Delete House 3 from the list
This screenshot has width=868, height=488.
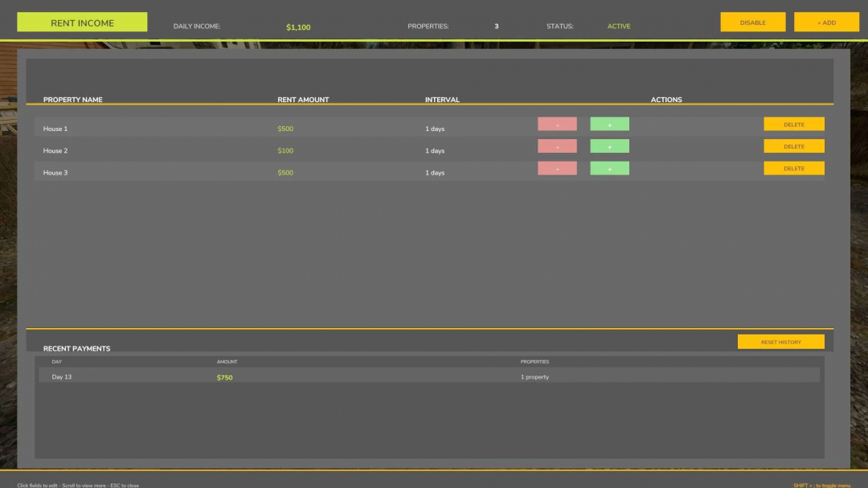tap(793, 168)
